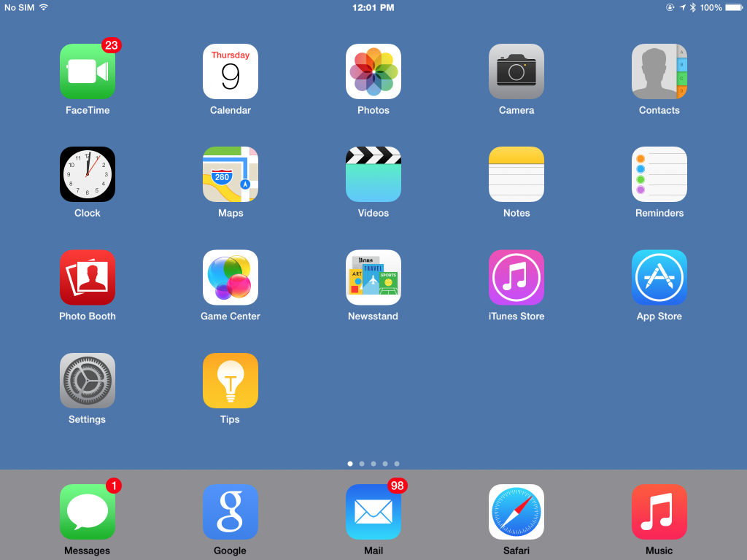Launch Safari from the dock
This screenshot has width=747, height=560.
point(516,512)
